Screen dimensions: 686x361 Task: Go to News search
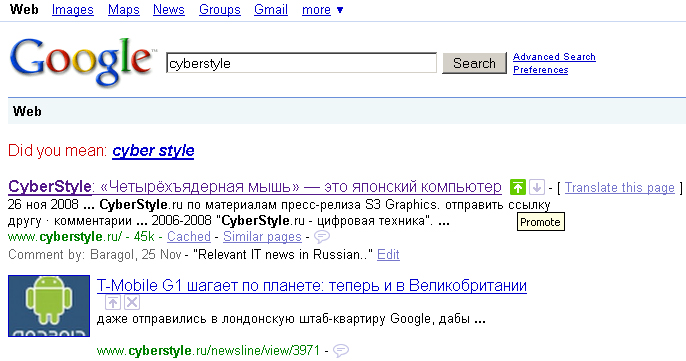tap(169, 10)
